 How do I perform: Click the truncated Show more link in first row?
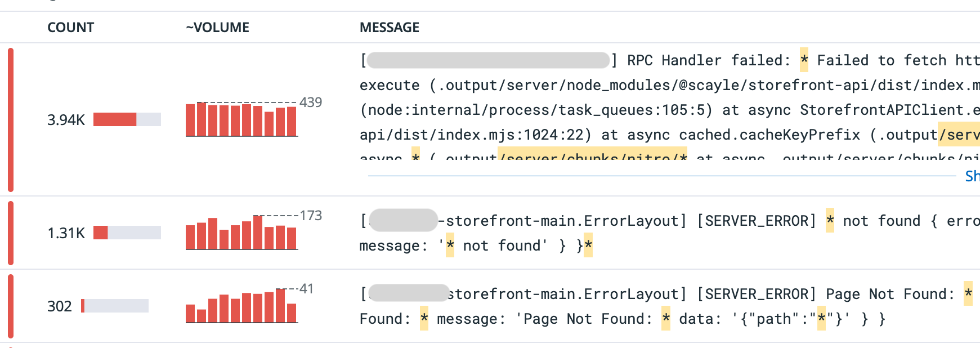pyautogui.click(x=972, y=176)
